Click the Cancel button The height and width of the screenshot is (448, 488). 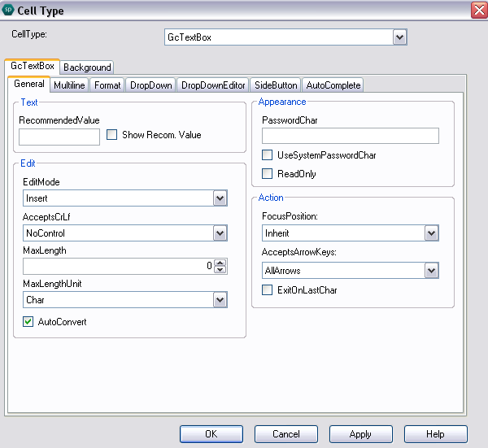click(x=286, y=434)
